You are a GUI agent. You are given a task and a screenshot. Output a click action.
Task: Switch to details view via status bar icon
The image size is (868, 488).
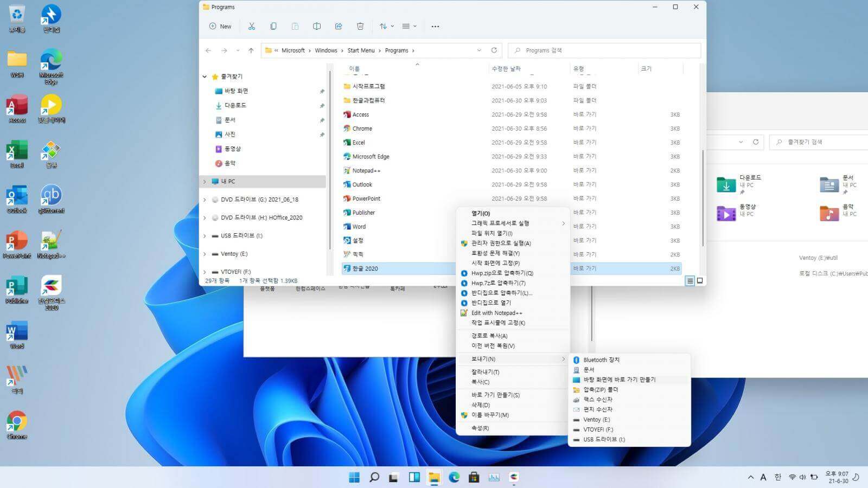tap(690, 281)
